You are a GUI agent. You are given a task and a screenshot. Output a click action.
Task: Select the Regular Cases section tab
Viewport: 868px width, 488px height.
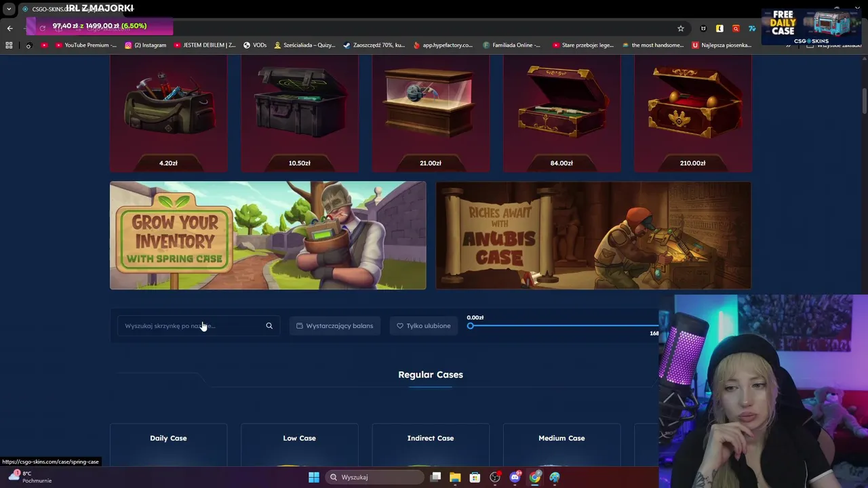[431, 375]
